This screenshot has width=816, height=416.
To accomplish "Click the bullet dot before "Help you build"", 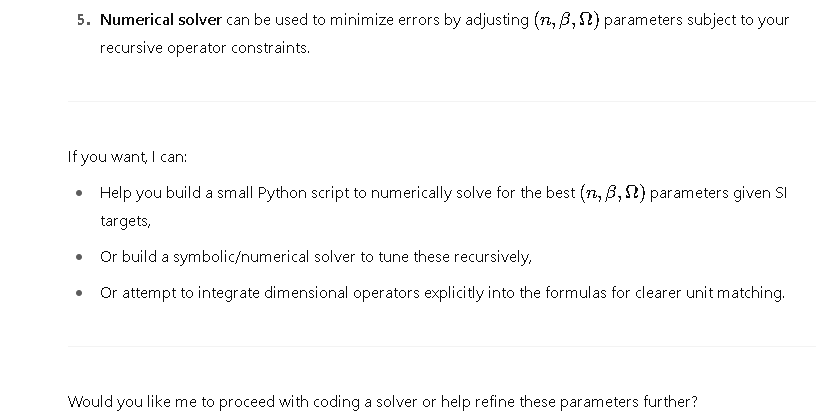I will [79, 193].
